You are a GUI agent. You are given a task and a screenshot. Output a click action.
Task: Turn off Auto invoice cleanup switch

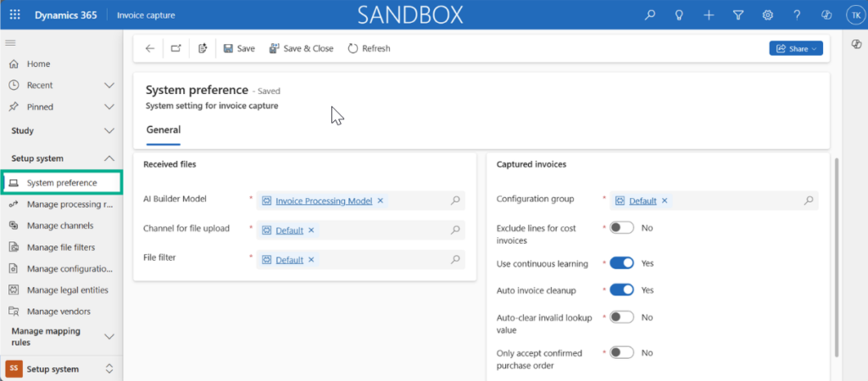pyautogui.click(x=621, y=290)
